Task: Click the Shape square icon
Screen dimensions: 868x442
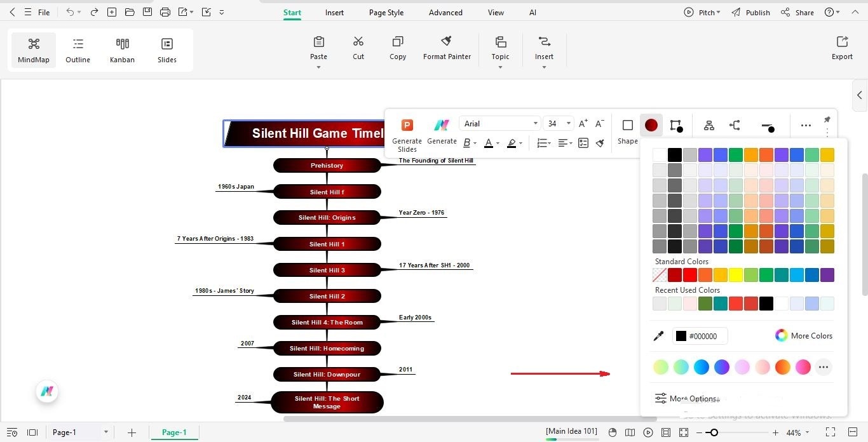Action: pyautogui.click(x=628, y=125)
